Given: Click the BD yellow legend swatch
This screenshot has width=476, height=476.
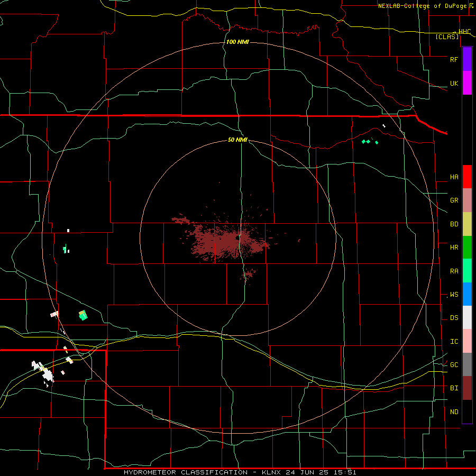Looking at the screenshot, I should click(467, 224).
